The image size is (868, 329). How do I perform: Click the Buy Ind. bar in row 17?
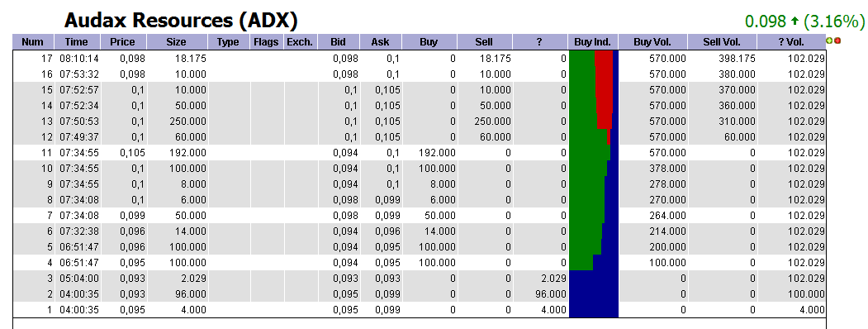[x=594, y=58]
